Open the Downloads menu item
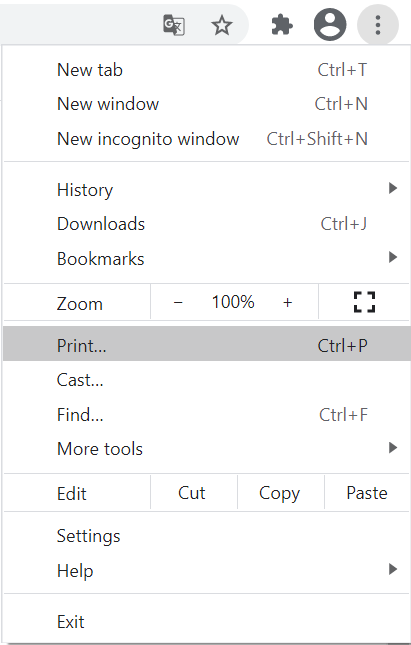The image size is (411, 645). 206,224
